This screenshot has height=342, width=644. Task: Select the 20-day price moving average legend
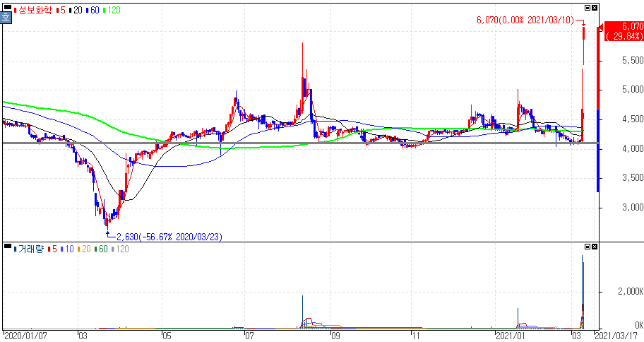[x=76, y=11]
